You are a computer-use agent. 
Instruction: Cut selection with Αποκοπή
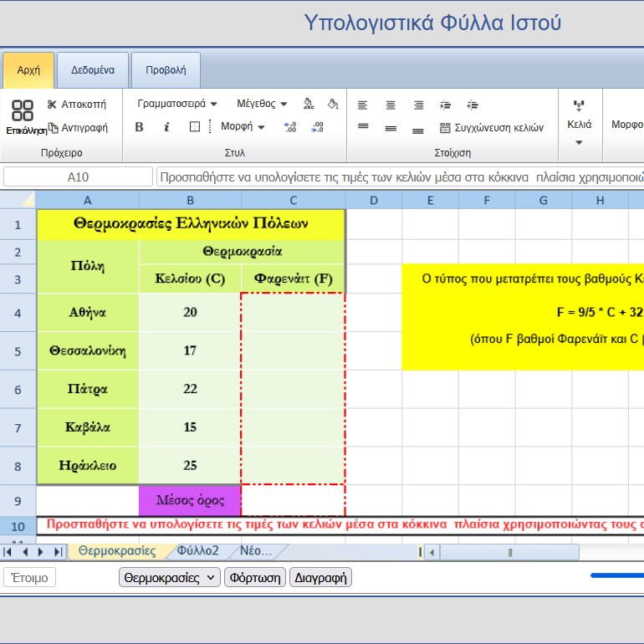pyautogui.click(x=77, y=105)
